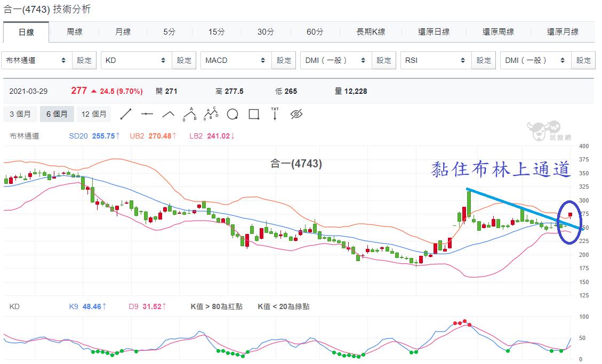Click the UB2 270.48 value
This screenshot has width=602, height=364.
coord(153,136)
